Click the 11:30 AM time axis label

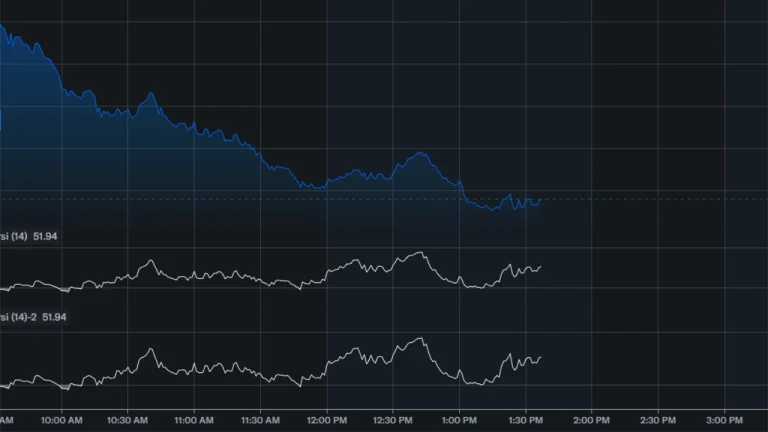[259, 419]
